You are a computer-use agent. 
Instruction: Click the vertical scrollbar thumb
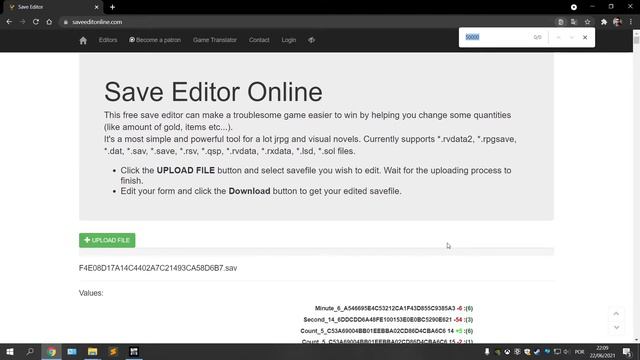636,41
